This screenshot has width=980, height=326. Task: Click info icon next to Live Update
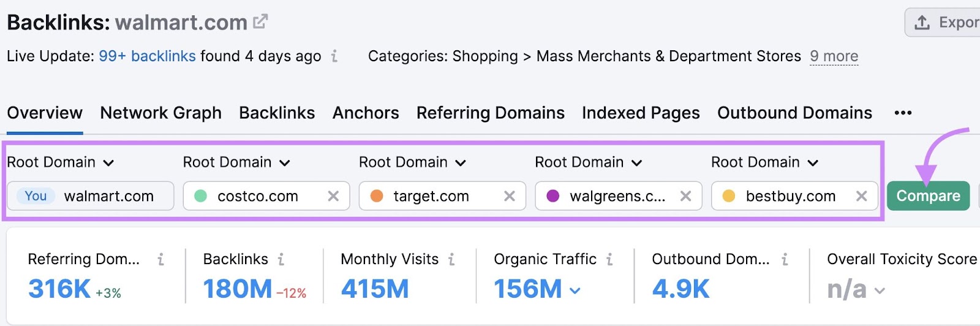(334, 56)
